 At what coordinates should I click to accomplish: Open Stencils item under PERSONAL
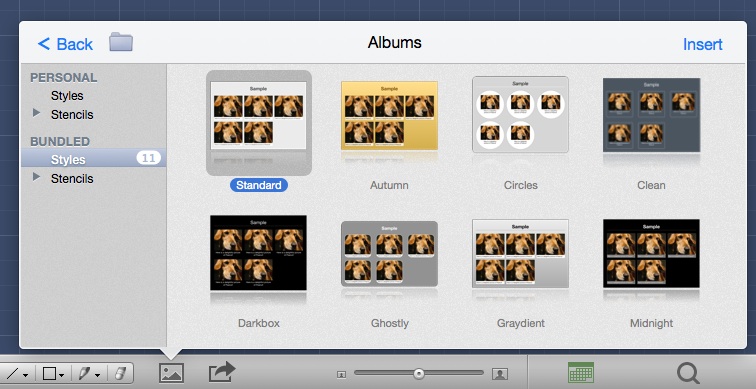point(72,115)
